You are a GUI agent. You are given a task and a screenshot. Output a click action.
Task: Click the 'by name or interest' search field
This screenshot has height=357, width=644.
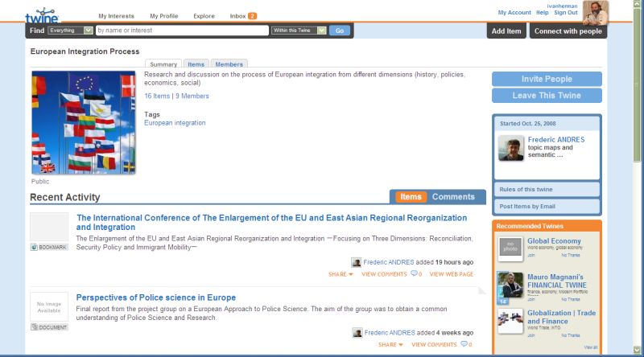coord(181,31)
